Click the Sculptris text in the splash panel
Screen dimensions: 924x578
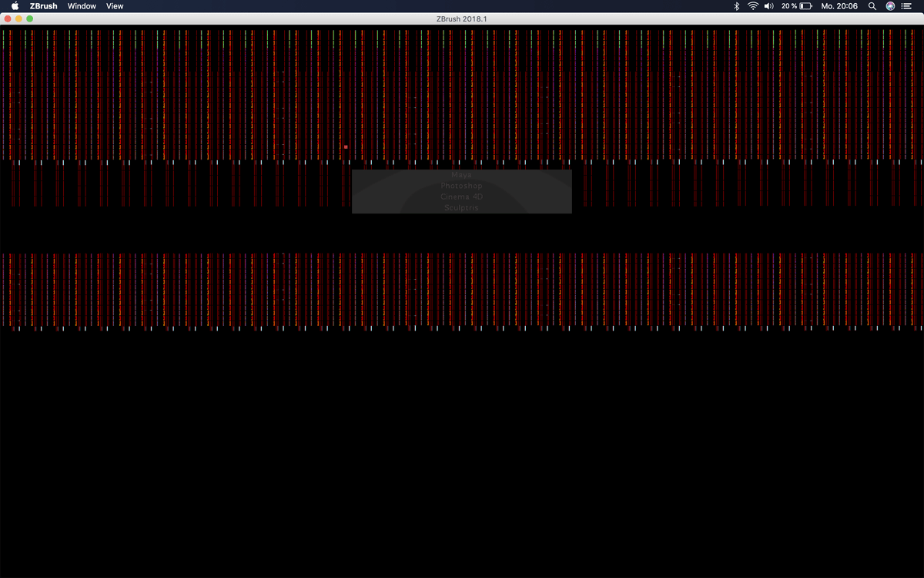point(462,207)
